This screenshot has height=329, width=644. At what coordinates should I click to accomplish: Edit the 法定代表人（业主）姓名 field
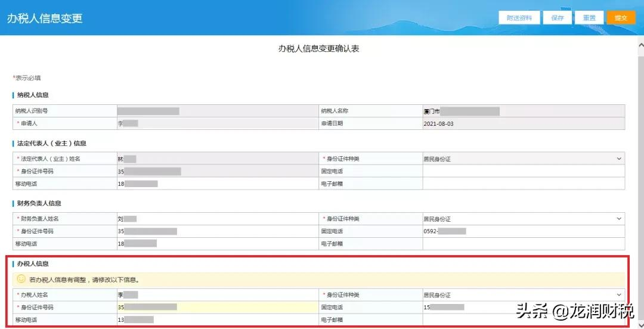click(218, 159)
